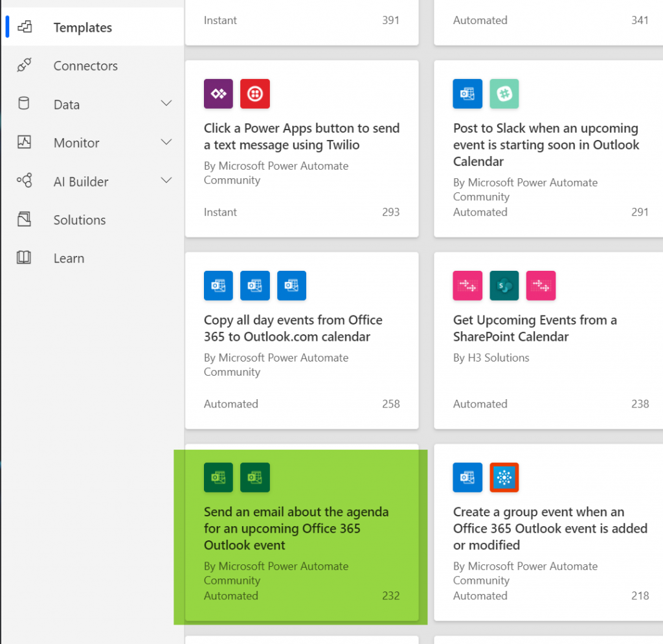Expand the Monitor section in the sidebar

pyautogui.click(x=166, y=142)
